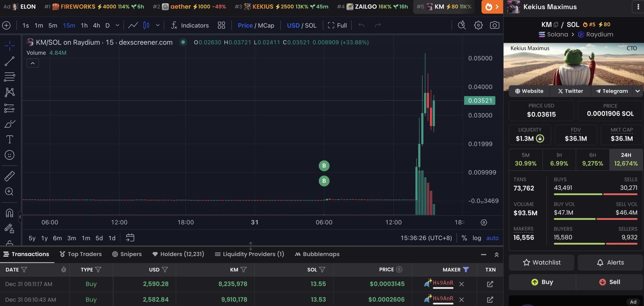Toggle auto scale on chart

(492, 238)
